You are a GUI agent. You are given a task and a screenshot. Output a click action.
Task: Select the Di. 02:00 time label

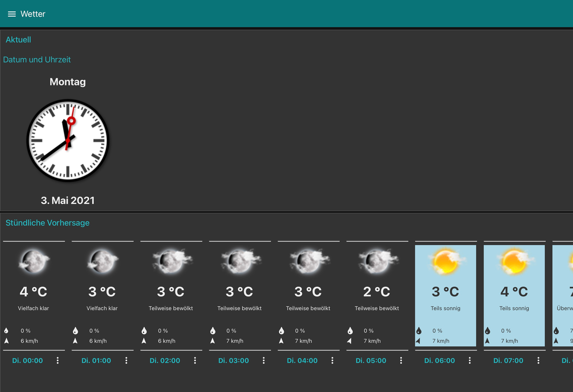click(165, 360)
